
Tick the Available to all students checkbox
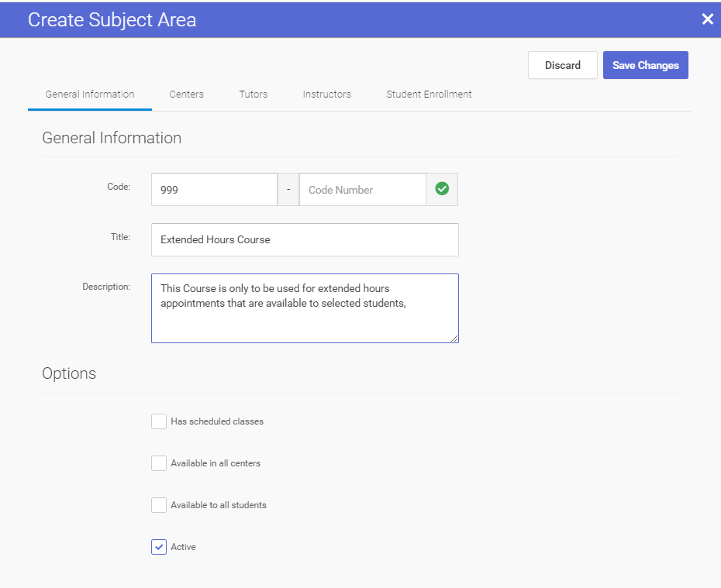[159, 505]
